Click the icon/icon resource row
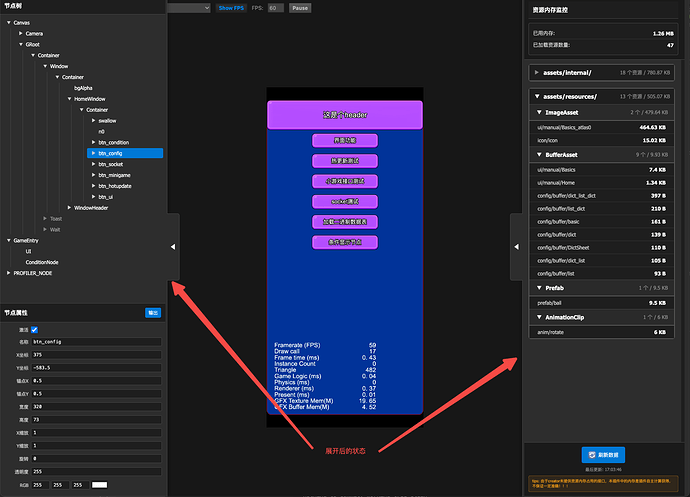This screenshot has height=497, width=690. (x=602, y=140)
